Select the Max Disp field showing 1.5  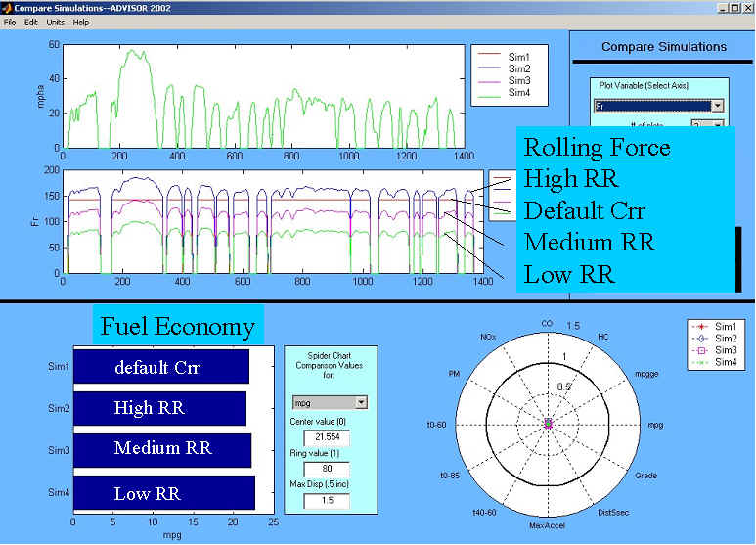click(x=327, y=501)
